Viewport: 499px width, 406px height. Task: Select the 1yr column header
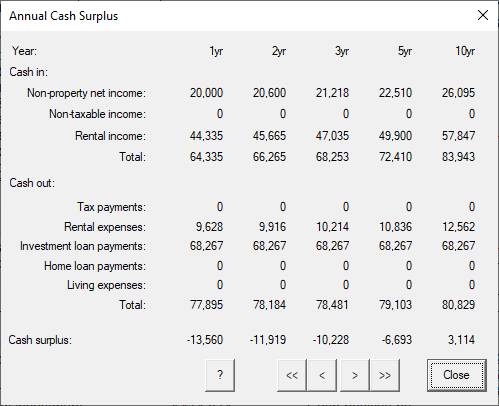(216, 51)
